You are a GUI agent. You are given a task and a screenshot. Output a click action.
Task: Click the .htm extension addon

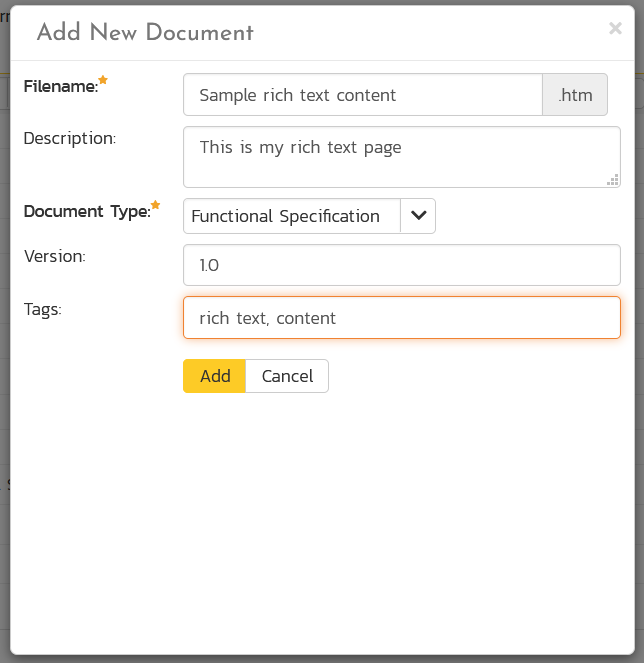[x=575, y=95]
